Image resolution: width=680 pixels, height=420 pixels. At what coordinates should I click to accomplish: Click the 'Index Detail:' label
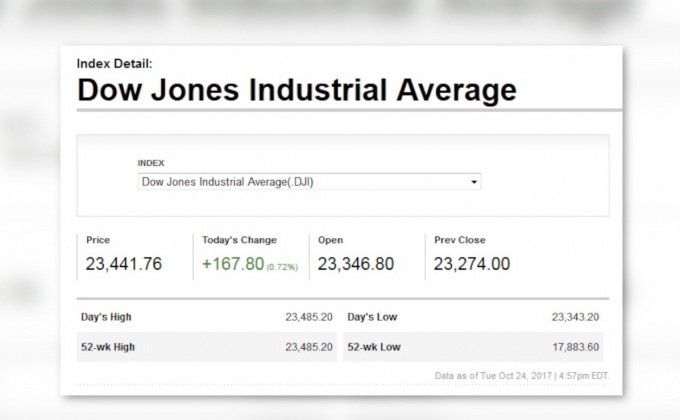113,63
